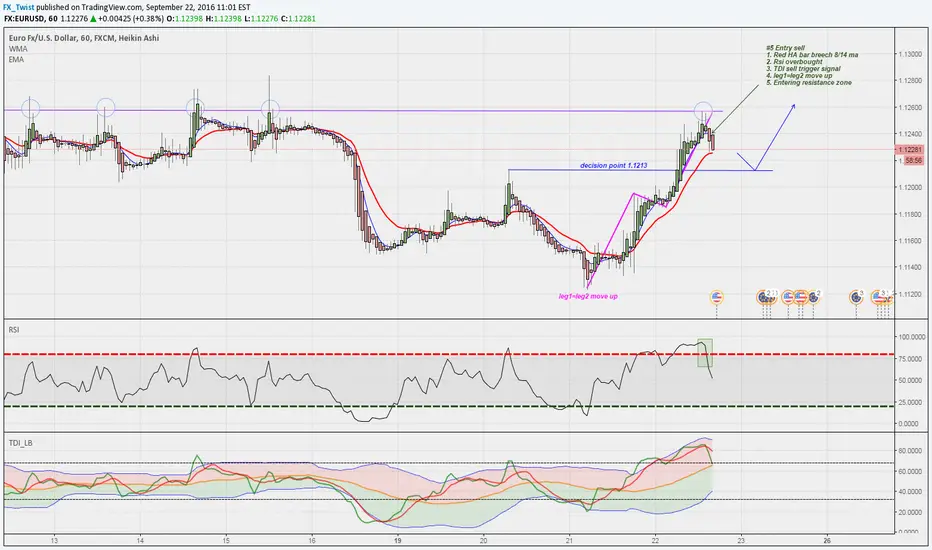Click the EMA indicator label
Image resolution: width=932 pixels, height=550 pixels.
16,59
